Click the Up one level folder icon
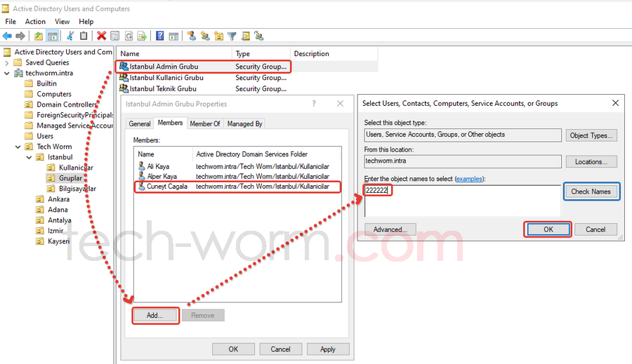 (39, 36)
